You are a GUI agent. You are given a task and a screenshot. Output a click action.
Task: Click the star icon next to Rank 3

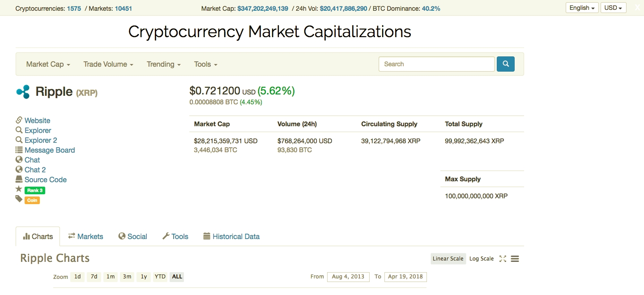19,189
